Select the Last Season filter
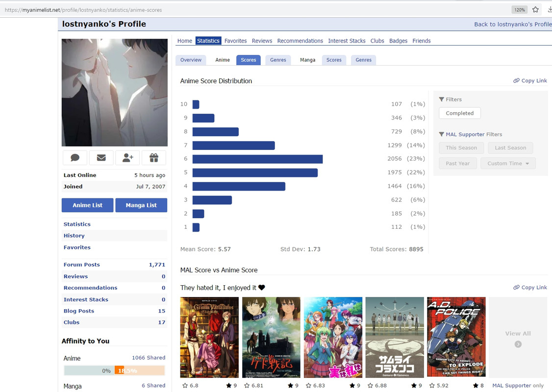Image resolution: width=552 pixels, height=392 pixels. tap(510, 148)
